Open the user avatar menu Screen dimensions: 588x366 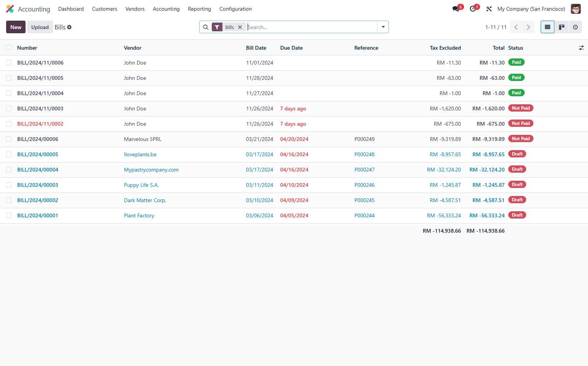pyautogui.click(x=575, y=9)
